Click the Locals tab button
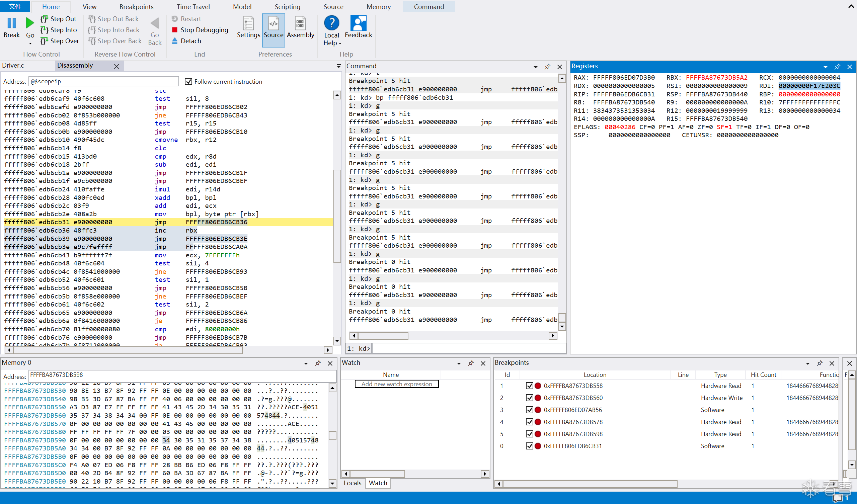 tap(352, 483)
